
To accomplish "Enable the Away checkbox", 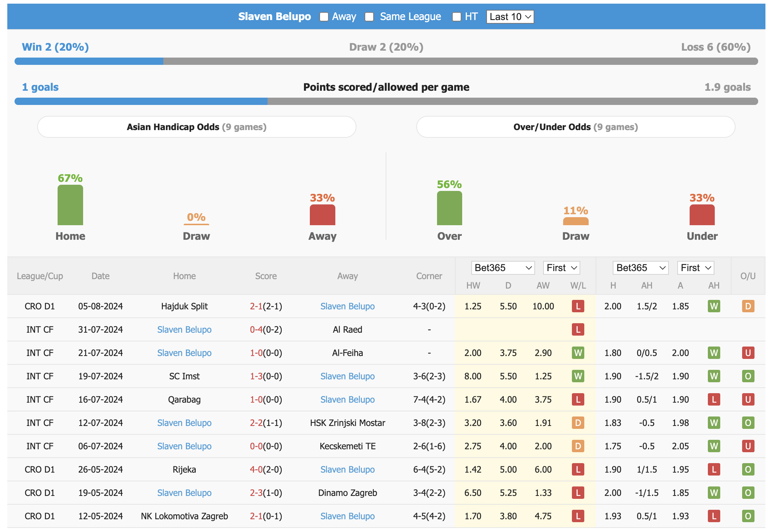I will [324, 17].
